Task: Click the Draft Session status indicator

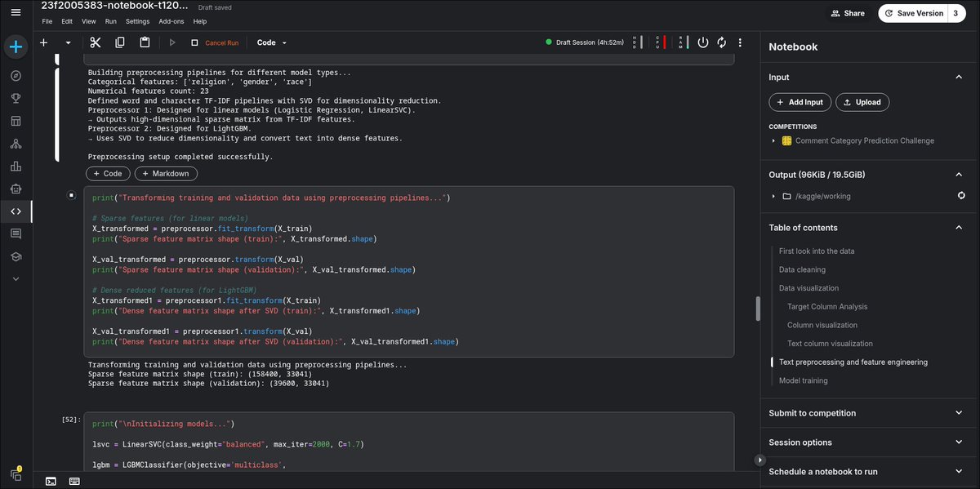Action: [x=585, y=42]
